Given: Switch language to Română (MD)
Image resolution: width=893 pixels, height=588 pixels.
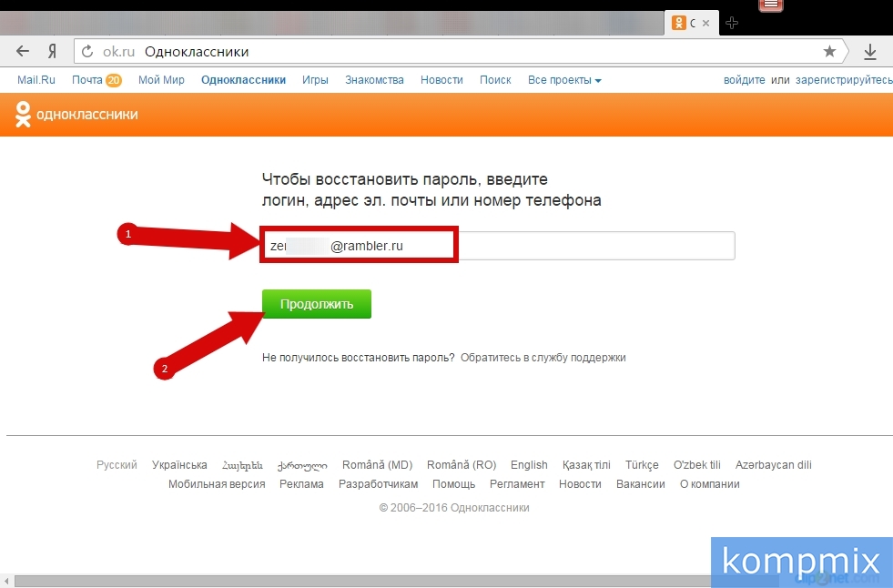Looking at the screenshot, I should 377,465.
